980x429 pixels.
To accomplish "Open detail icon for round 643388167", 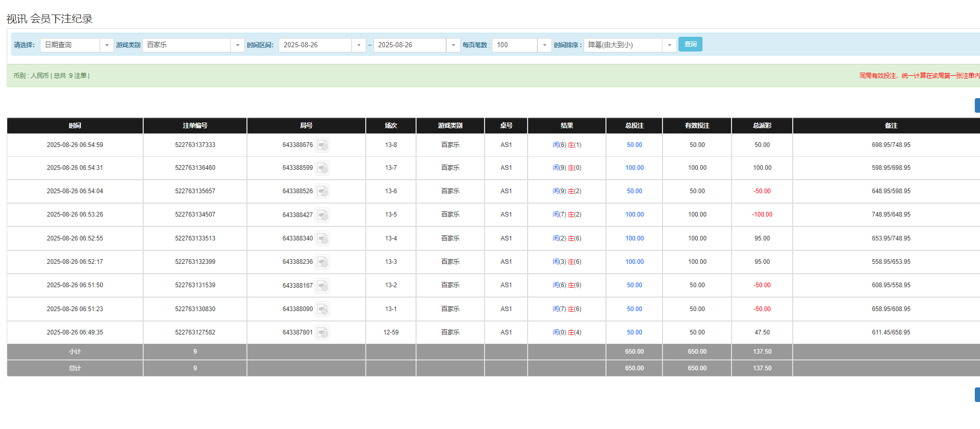I will coord(323,286).
